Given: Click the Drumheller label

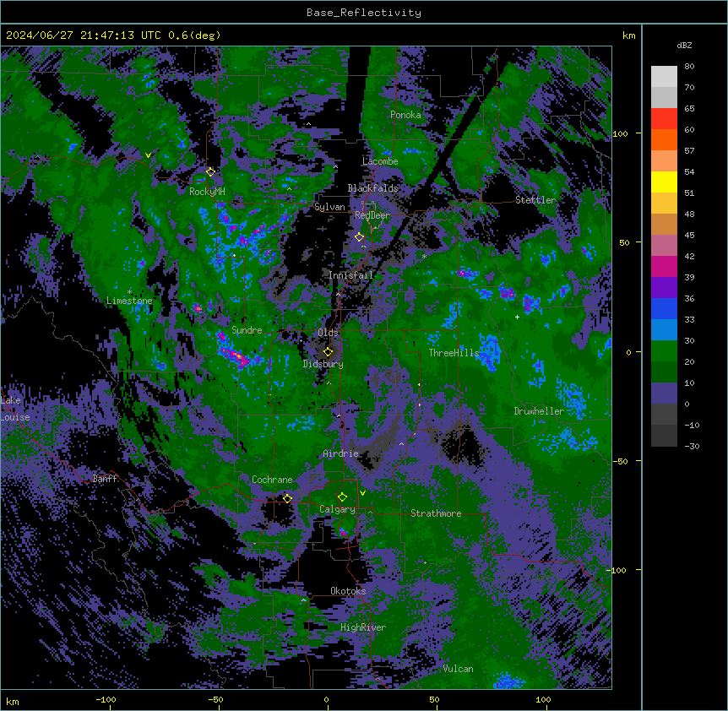Looking at the screenshot, I should tap(539, 411).
